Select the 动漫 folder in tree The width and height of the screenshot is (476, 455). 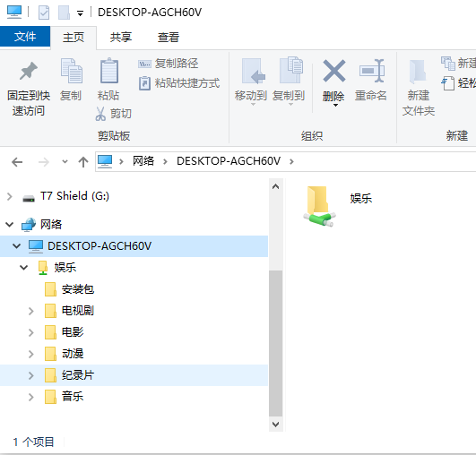73,354
